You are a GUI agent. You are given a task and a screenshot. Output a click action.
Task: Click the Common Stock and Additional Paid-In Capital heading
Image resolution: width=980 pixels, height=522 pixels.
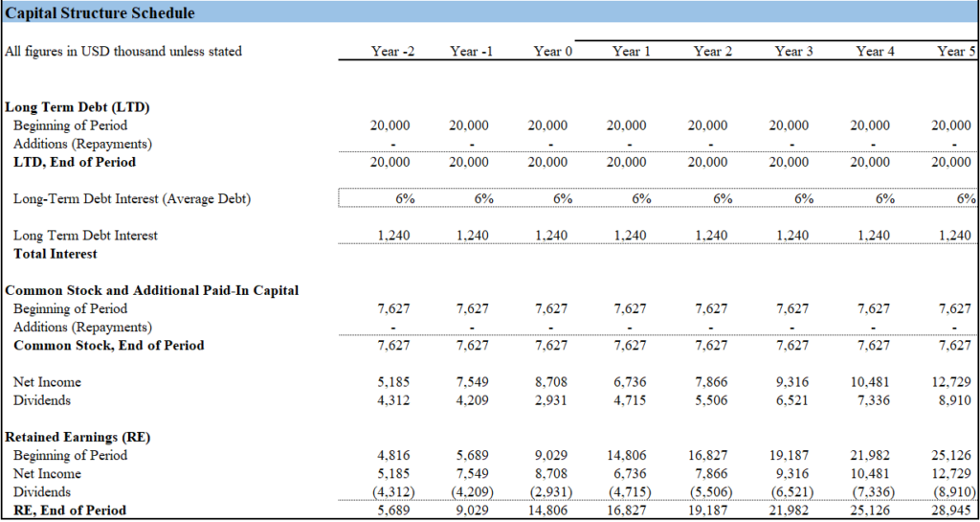[152, 290]
